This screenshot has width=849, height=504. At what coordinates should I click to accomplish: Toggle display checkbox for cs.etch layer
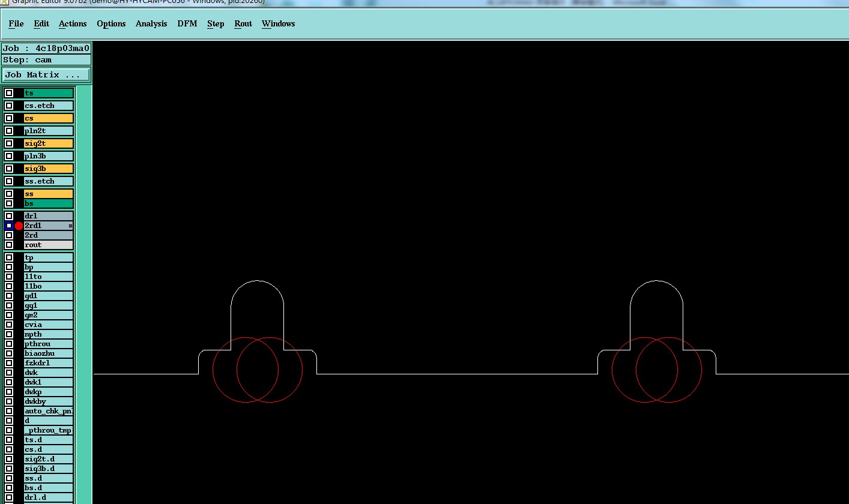pyautogui.click(x=9, y=106)
